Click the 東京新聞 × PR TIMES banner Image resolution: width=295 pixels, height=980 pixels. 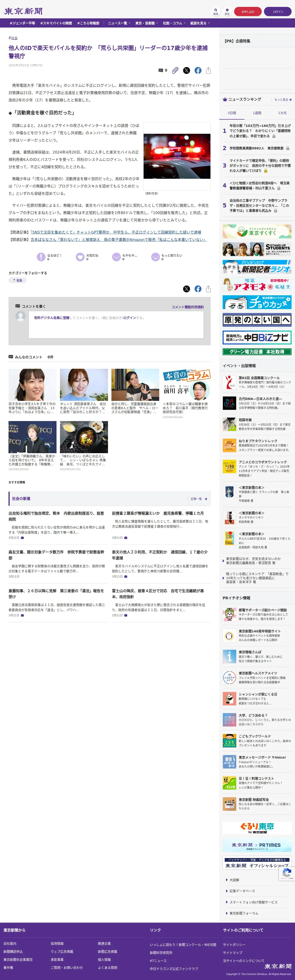(x=257, y=845)
